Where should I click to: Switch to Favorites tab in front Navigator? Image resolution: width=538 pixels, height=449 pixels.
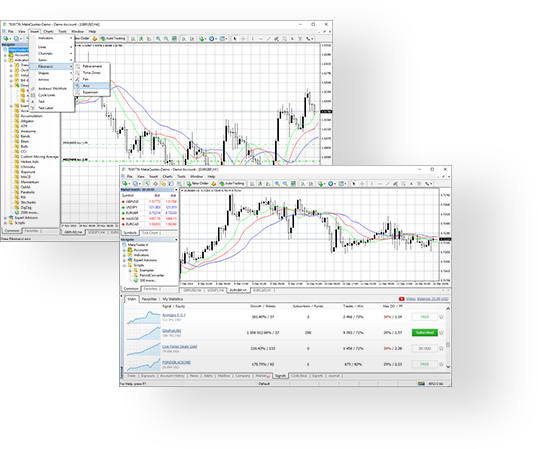coord(150,289)
